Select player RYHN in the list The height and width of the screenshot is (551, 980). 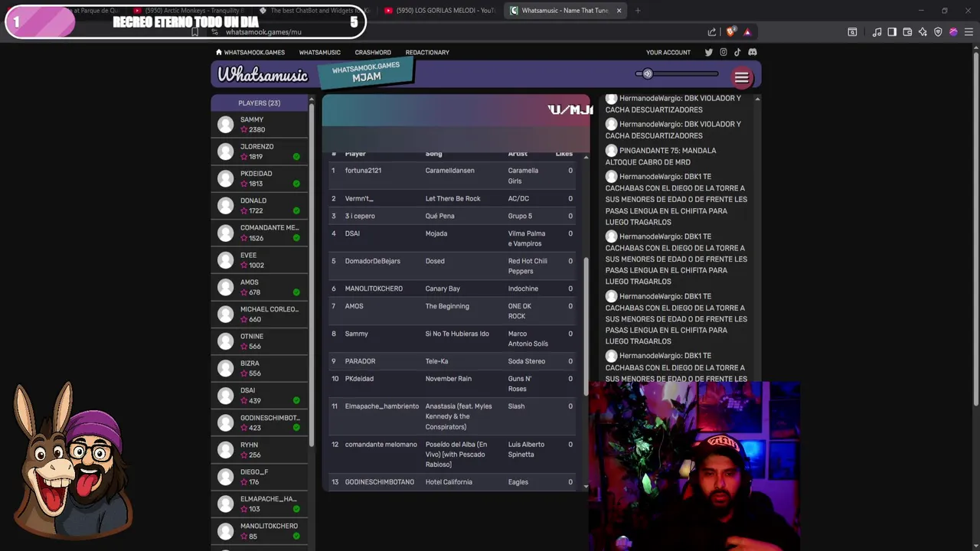(x=260, y=449)
